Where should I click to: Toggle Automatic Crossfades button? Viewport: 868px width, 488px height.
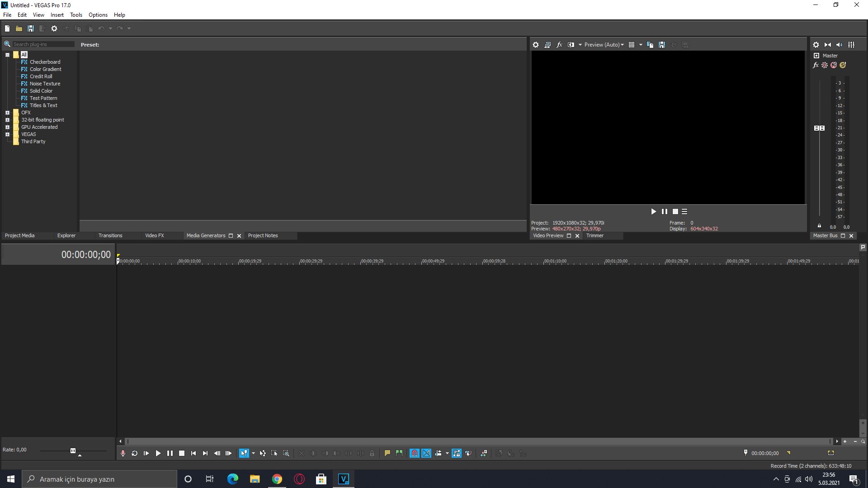(x=426, y=453)
